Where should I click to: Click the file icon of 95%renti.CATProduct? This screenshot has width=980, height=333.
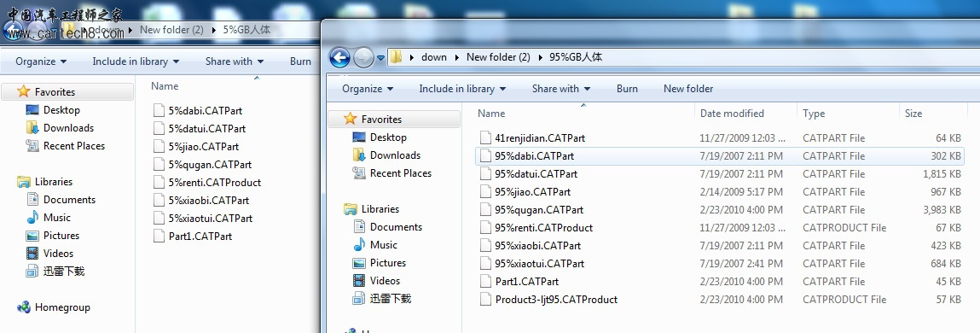pos(485,228)
